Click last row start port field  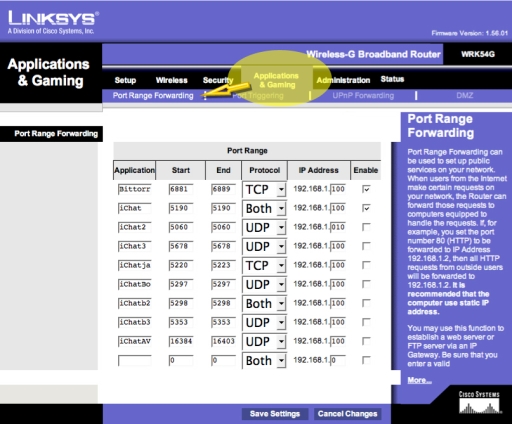(181, 360)
